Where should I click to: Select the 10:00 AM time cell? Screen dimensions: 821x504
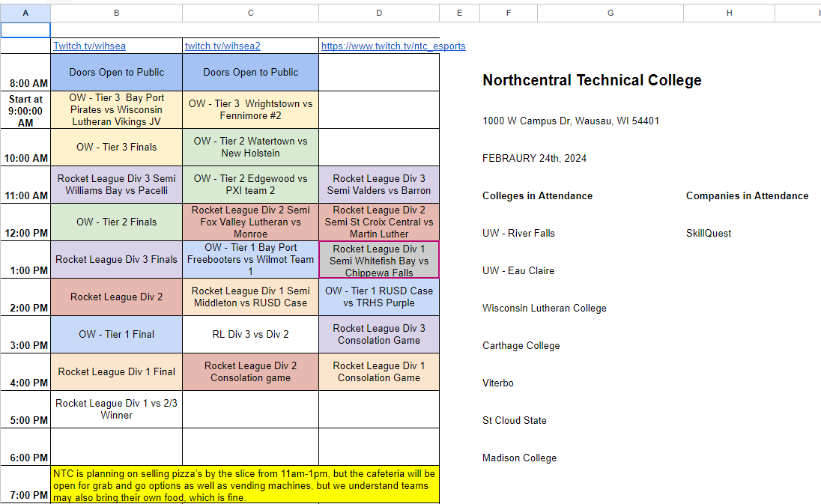pos(25,148)
